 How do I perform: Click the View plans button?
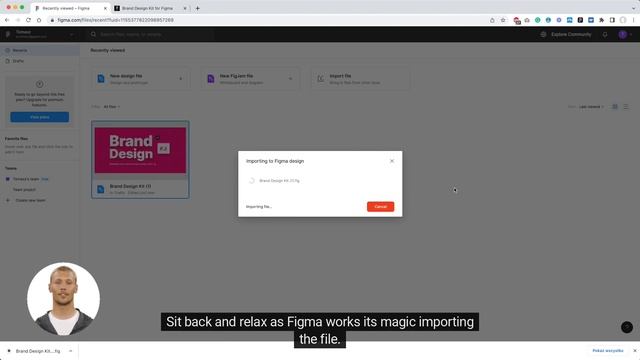click(x=40, y=117)
